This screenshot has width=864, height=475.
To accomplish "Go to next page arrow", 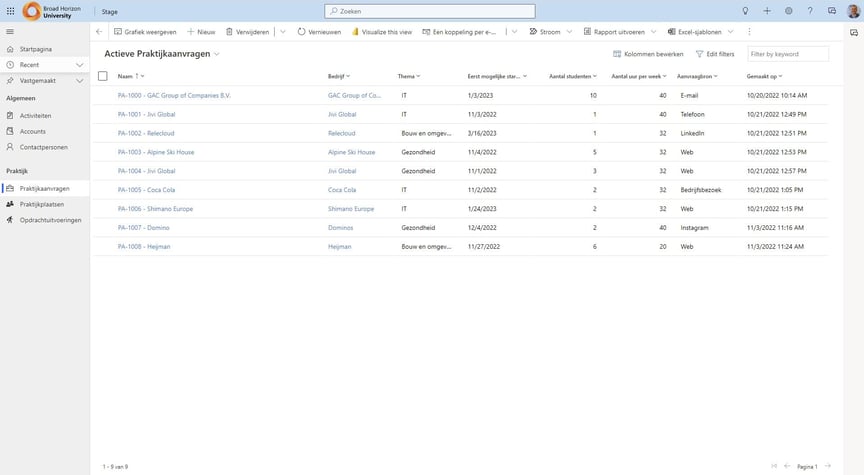I will [828, 466].
